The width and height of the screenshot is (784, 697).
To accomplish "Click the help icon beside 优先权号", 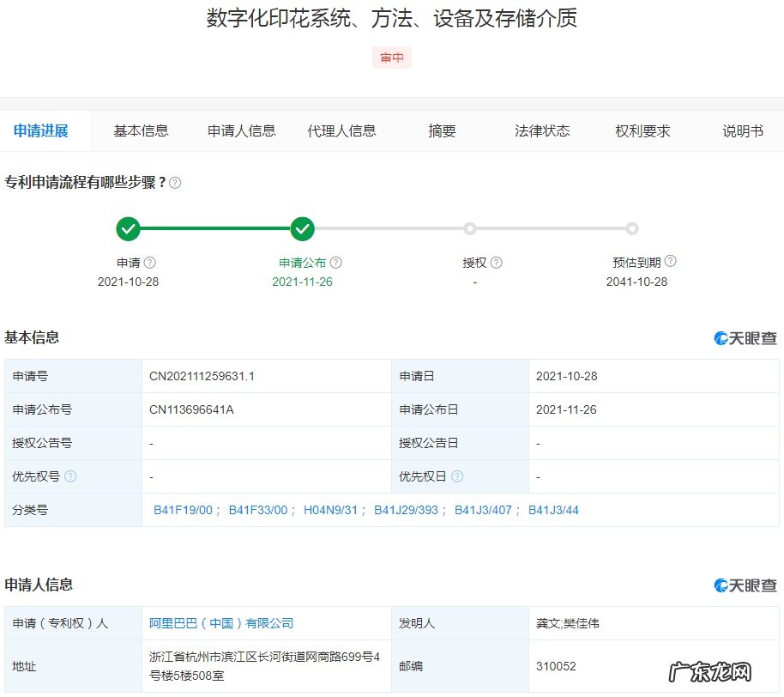I will click(x=70, y=476).
